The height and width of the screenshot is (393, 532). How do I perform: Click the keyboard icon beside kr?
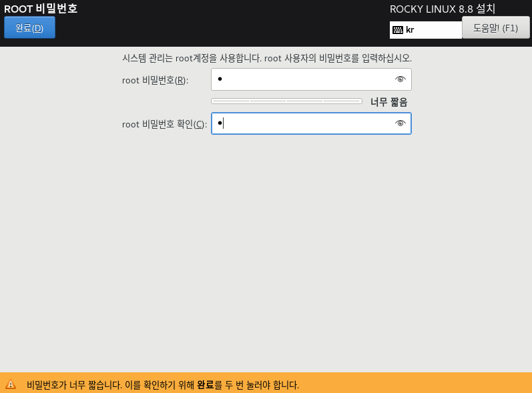pyautogui.click(x=398, y=30)
